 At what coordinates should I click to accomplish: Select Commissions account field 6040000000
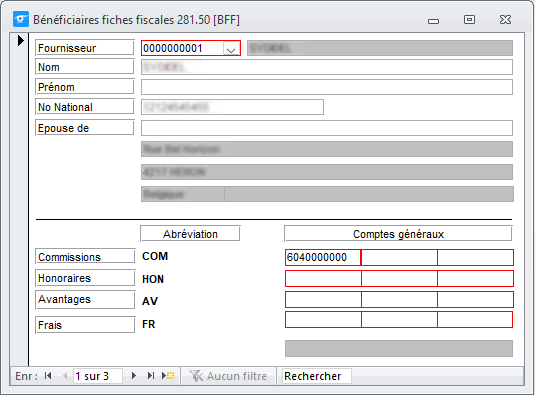[323, 257]
